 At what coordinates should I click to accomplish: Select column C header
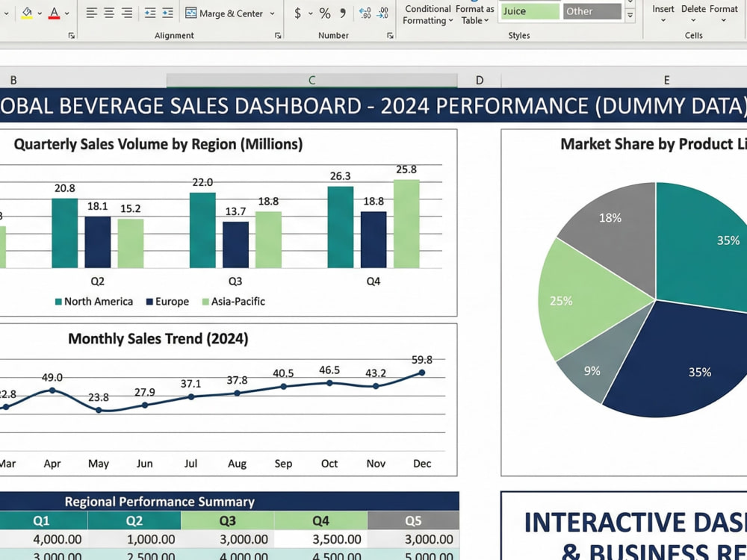(312, 80)
